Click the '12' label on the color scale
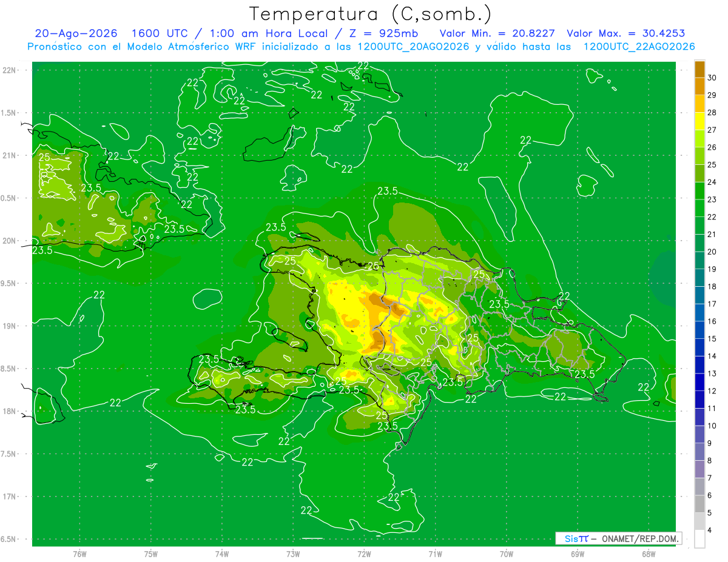 (x=712, y=391)
